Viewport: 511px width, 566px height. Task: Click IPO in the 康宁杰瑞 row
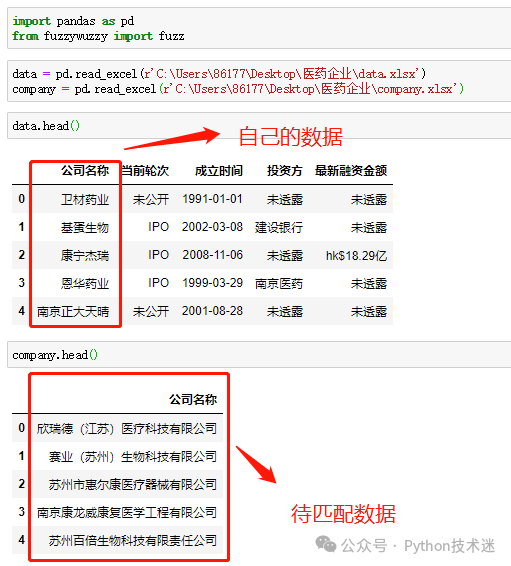pyautogui.click(x=158, y=255)
